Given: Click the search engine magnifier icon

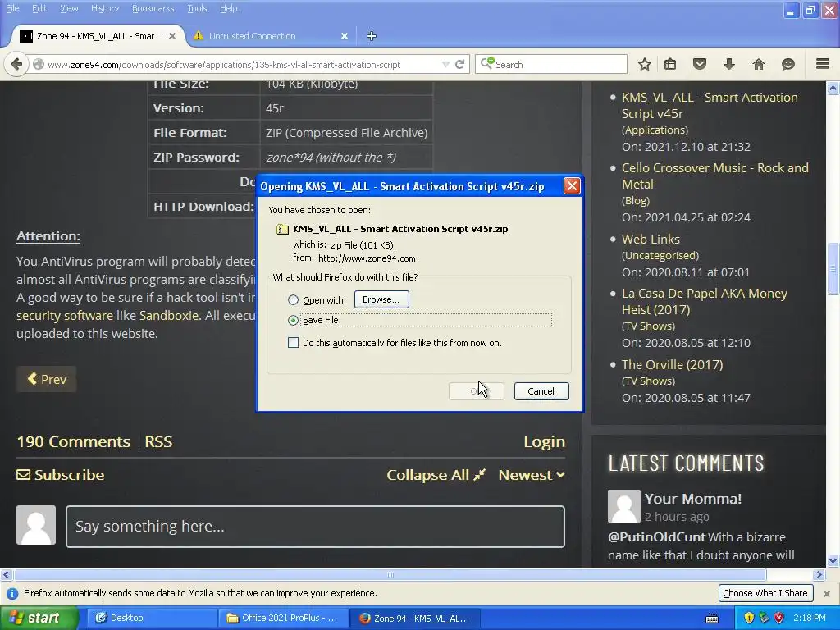Looking at the screenshot, I should (486, 64).
